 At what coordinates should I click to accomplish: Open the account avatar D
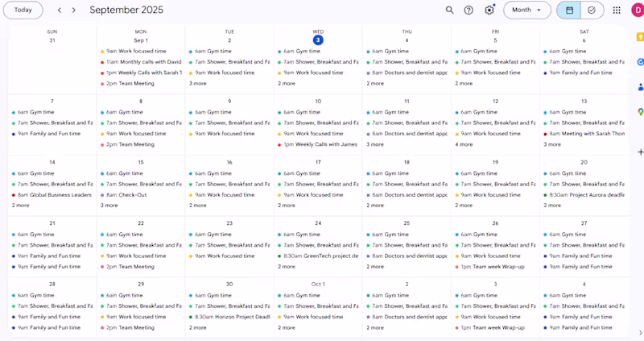point(638,10)
